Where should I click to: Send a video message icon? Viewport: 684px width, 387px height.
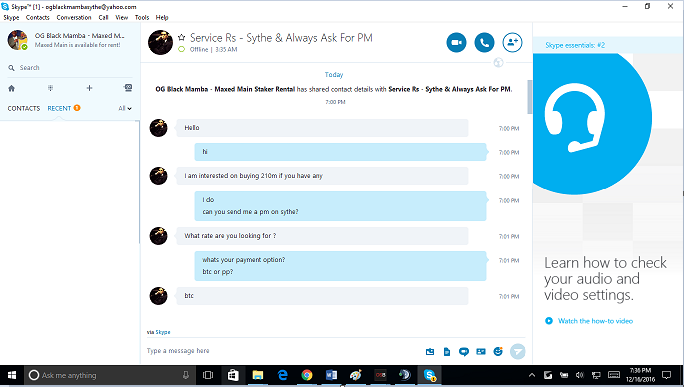(464, 351)
